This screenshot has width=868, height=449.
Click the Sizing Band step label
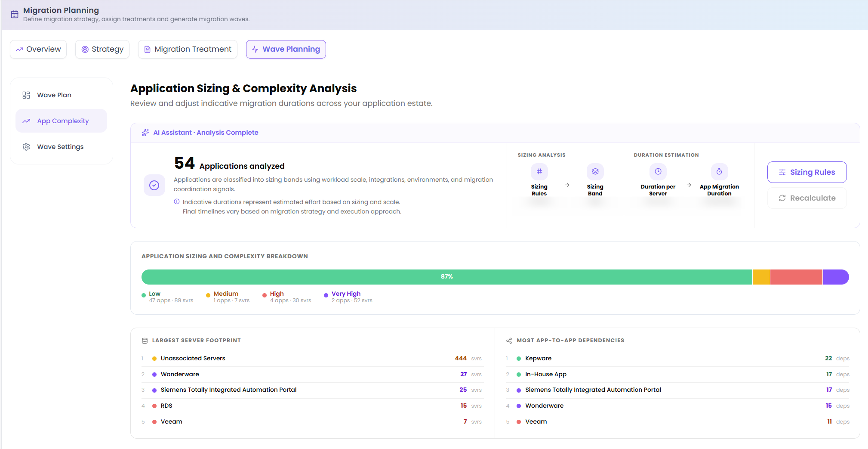pyautogui.click(x=595, y=190)
